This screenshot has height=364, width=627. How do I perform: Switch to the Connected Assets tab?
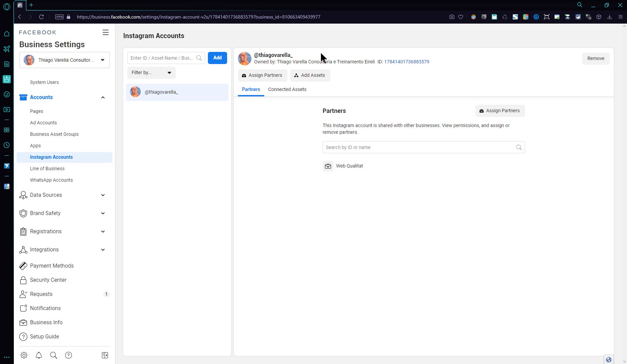[287, 90]
